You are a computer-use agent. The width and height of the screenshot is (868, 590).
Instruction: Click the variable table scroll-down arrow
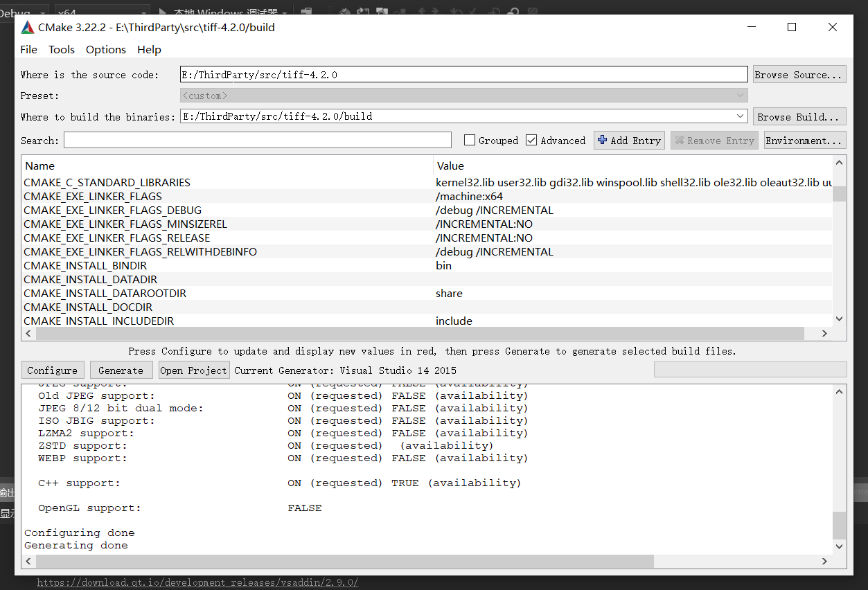click(x=840, y=319)
